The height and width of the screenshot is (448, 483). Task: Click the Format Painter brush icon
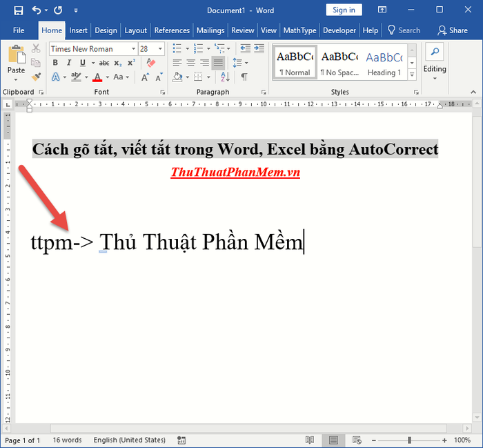pos(36,77)
